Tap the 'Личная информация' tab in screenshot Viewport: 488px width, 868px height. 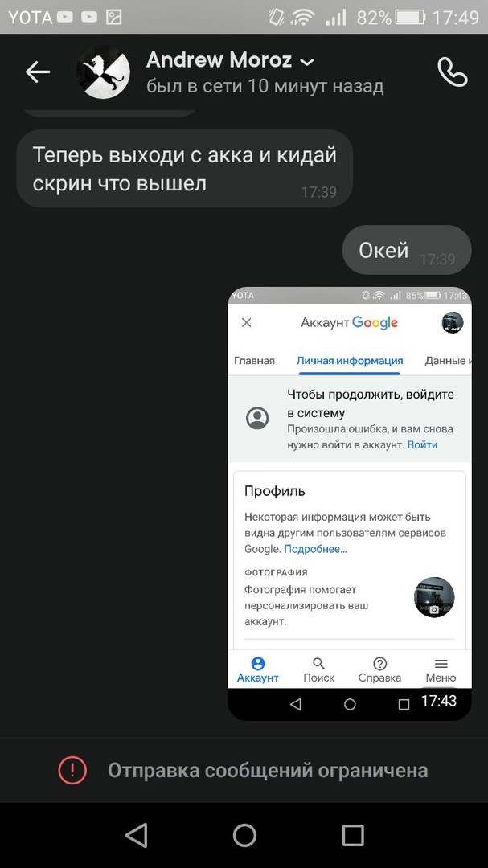coord(350,361)
